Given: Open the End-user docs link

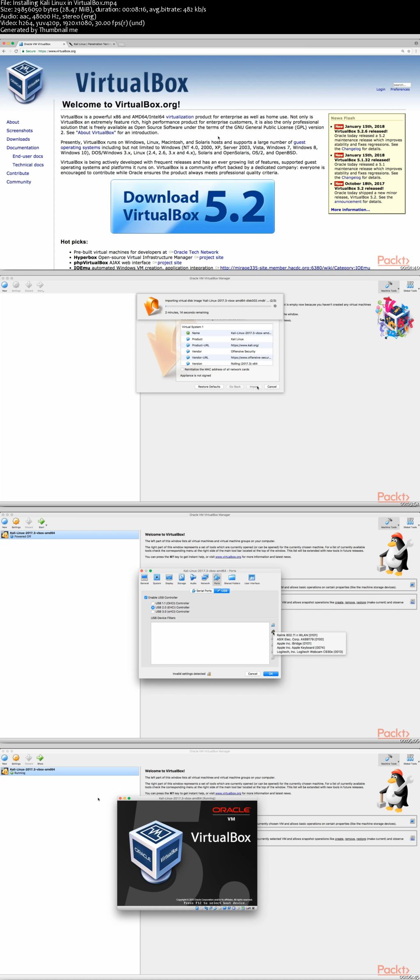Looking at the screenshot, I should 27,156.
